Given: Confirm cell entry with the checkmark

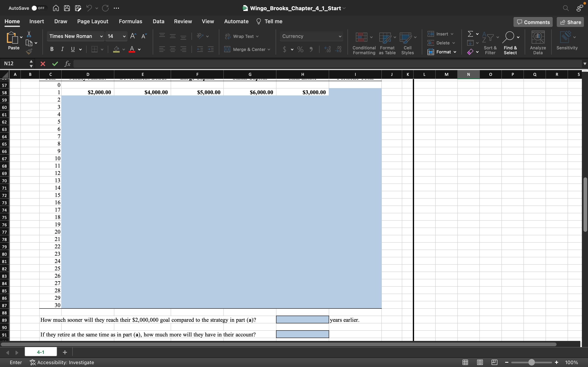Looking at the screenshot, I should pyautogui.click(x=55, y=64).
